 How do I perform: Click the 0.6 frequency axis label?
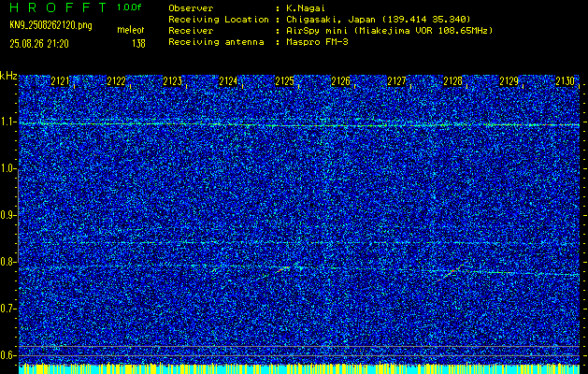pos(7,355)
